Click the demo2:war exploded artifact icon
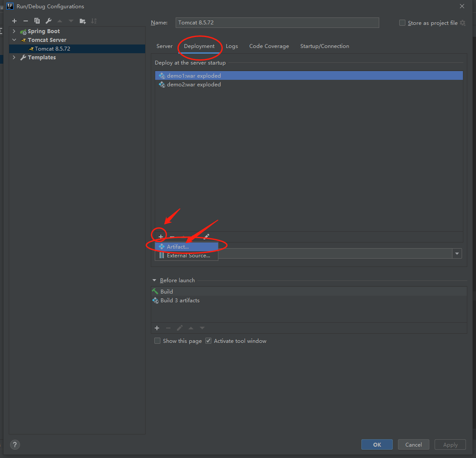 162,85
